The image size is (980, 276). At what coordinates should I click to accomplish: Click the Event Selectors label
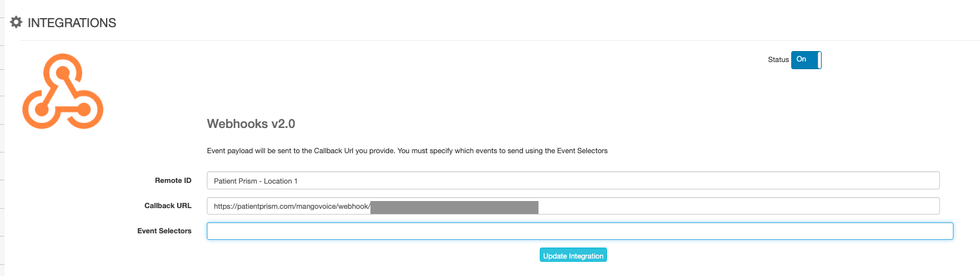click(164, 231)
